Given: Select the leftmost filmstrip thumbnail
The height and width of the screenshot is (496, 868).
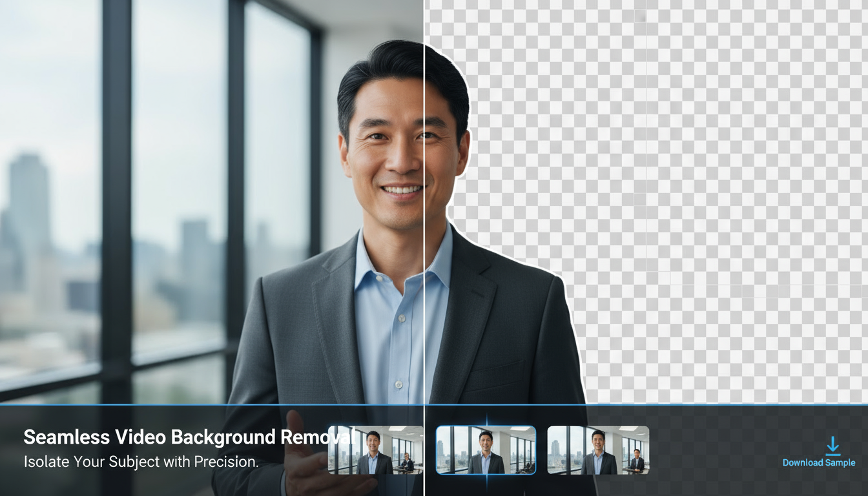Looking at the screenshot, I should (373, 450).
